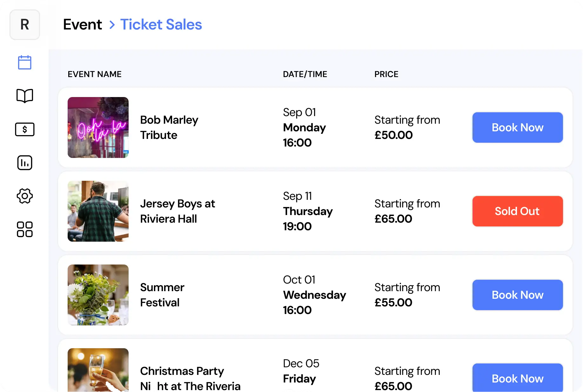The image size is (583, 392).
Task: Click Sold Out for Jersey Boys
Action: point(517,211)
